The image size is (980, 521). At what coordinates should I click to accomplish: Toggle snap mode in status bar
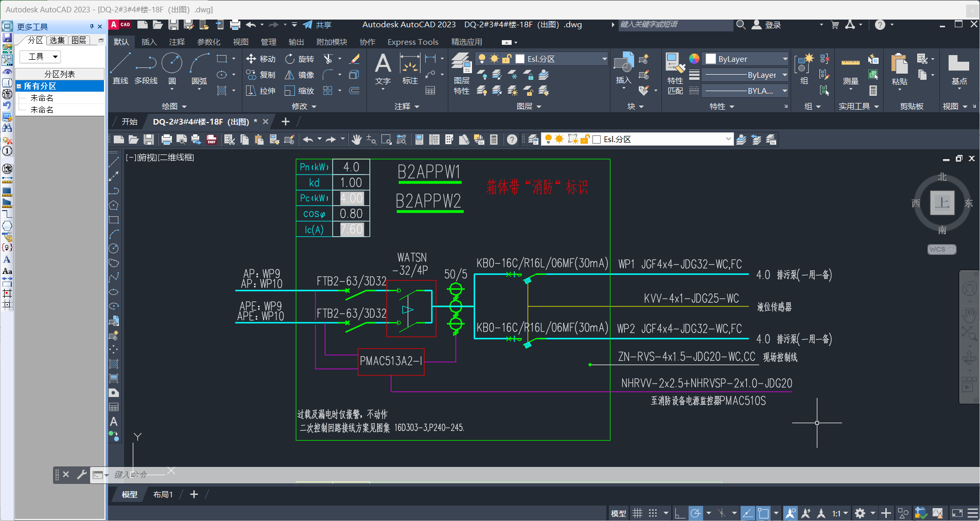point(653,513)
